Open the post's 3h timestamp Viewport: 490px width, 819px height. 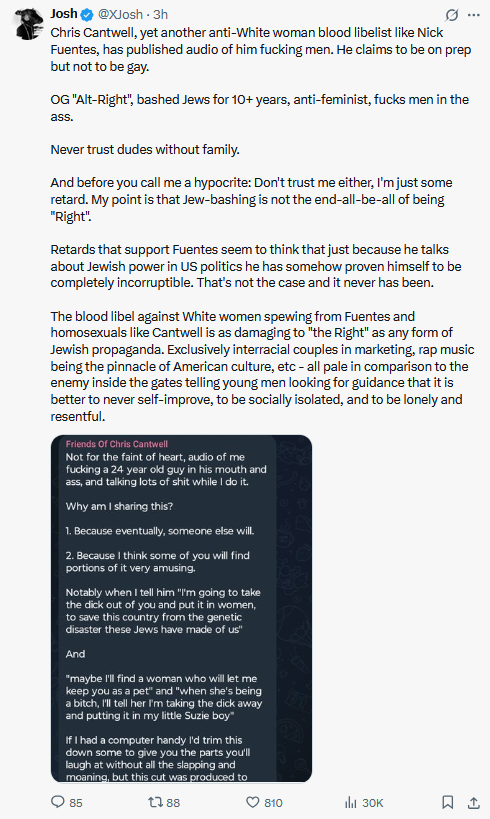tap(160, 15)
